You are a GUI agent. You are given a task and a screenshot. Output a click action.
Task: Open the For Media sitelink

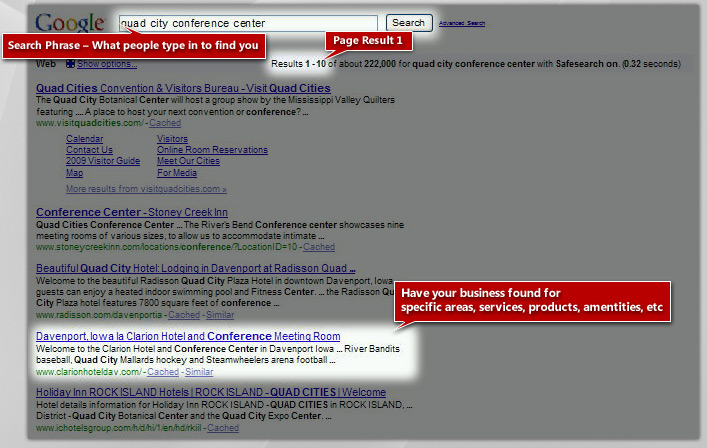click(177, 173)
